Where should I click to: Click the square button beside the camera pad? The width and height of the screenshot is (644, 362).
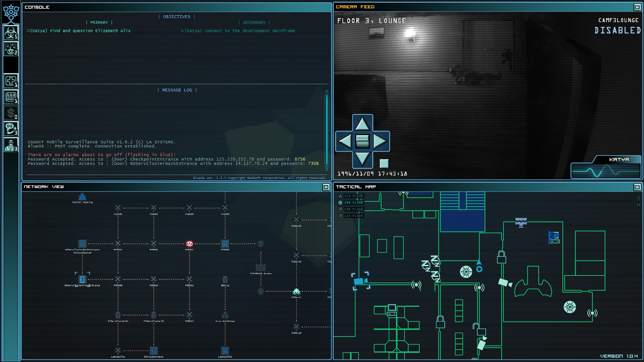coord(384,164)
